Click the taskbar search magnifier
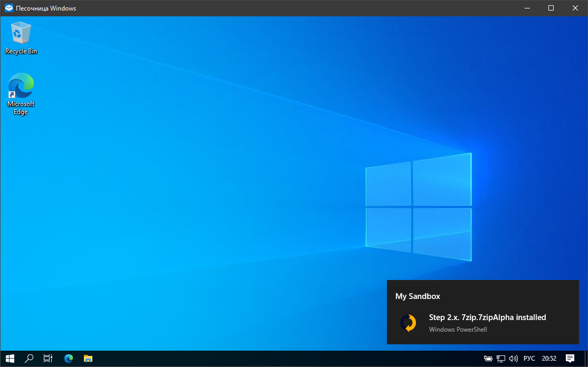The width and height of the screenshot is (588, 367). (x=29, y=359)
